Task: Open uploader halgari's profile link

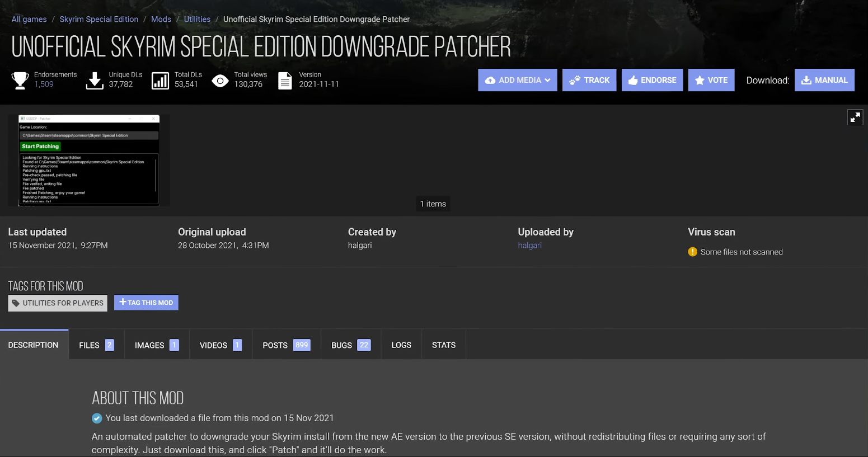Action: [x=530, y=246]
